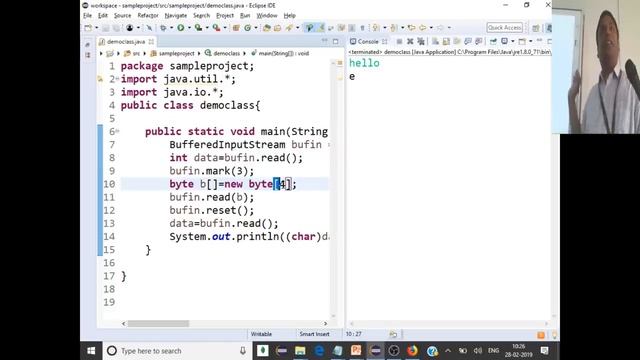Click the Search flashlight toolbar icon
The image size is (640, 360).
(x=289, y=28)
